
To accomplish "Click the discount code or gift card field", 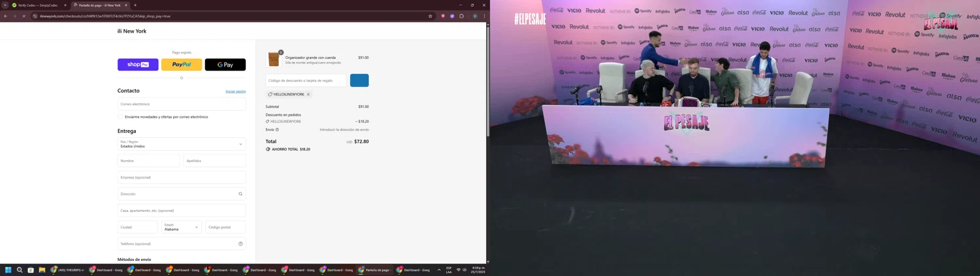I will (x=306, y=80).
